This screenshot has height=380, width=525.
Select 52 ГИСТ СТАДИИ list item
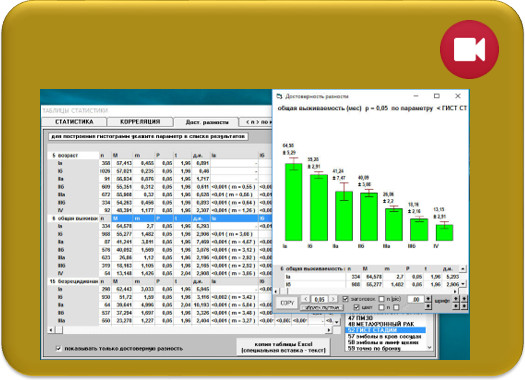385,330
